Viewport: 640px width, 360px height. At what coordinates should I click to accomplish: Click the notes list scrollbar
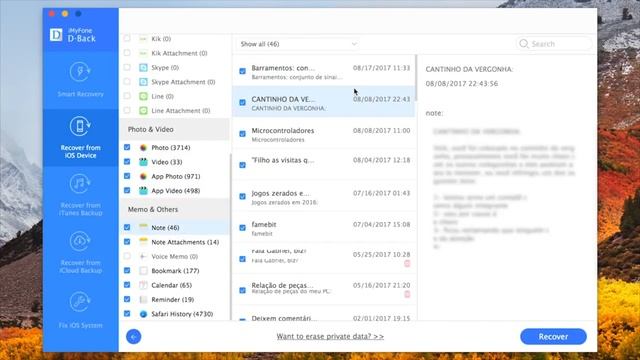coord(416,78)
